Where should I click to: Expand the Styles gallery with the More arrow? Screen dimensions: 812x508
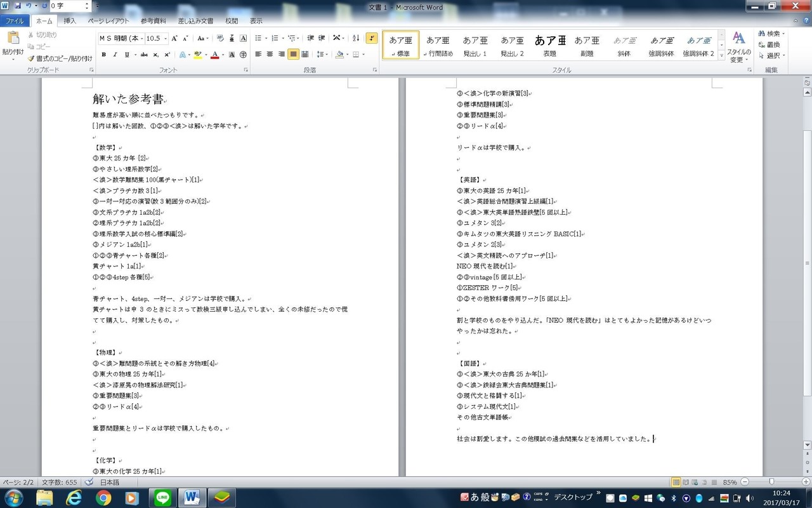point(721,56)
